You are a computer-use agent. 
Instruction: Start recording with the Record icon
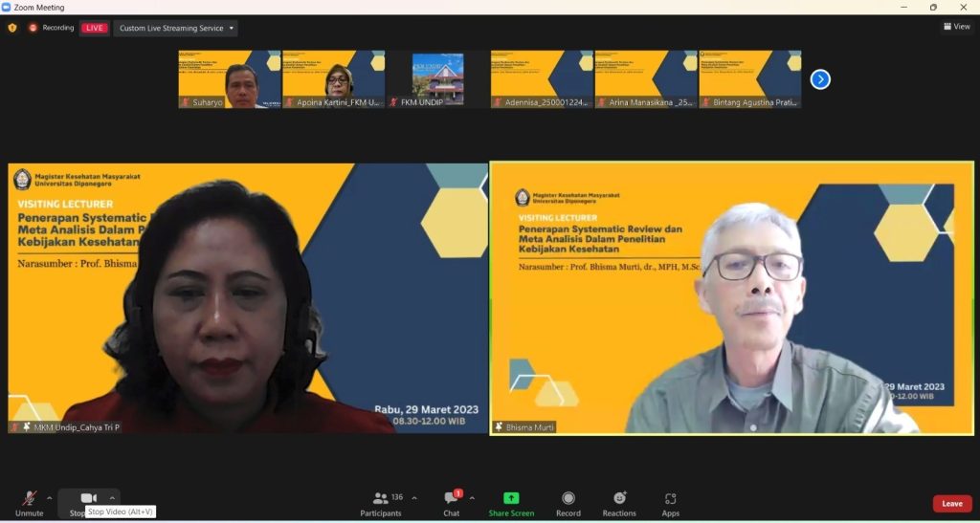tap(568, 503)
